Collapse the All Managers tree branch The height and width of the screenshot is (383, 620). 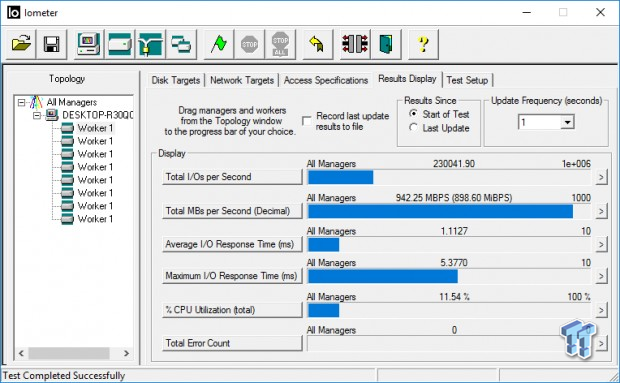coord(22,102)
